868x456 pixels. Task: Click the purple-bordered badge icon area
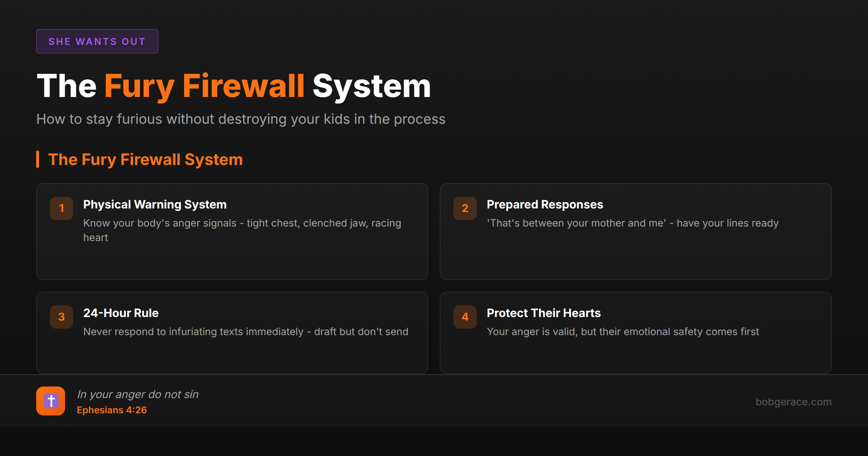pos(97,41)
